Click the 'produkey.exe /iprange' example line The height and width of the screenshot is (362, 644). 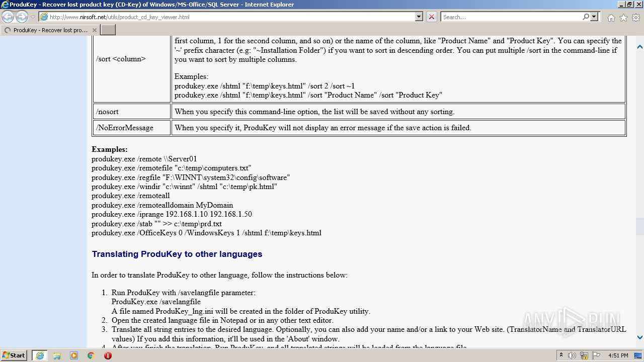pyautogui.click(x=172, y=214)
